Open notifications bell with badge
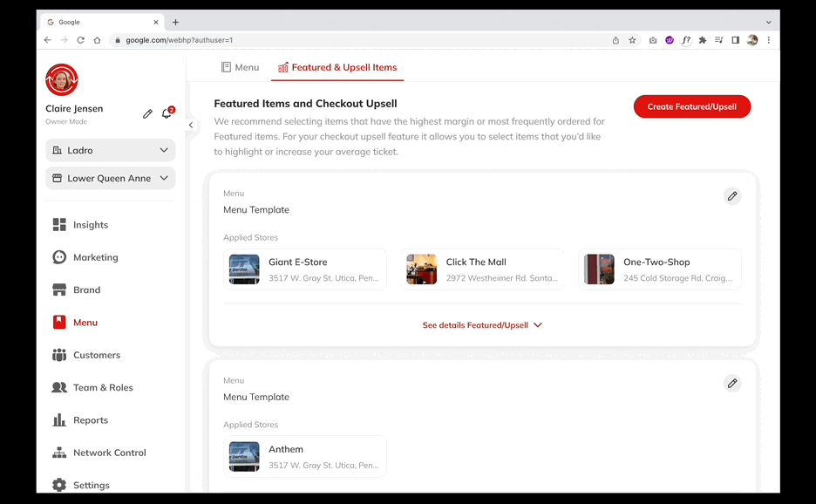Viewport: 816px width, 504px height. [x=167, y=112]
